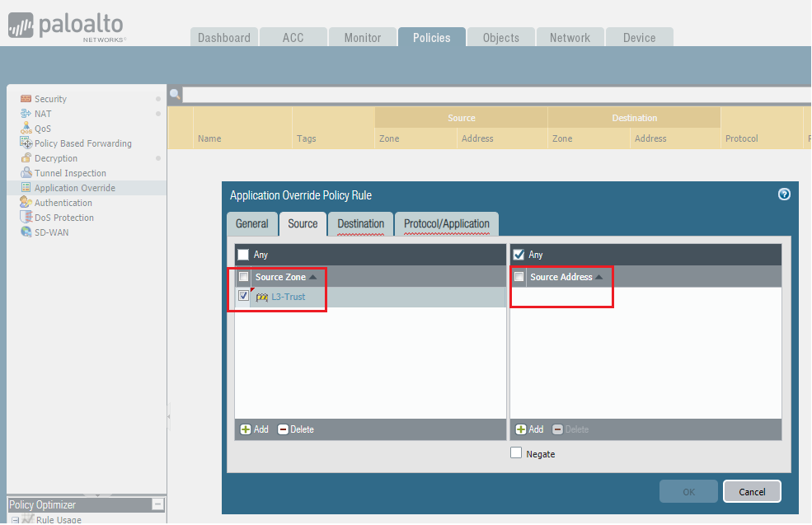Select Authentication in sidebar
Screen dimensions: 812x525
coord(63,203)
